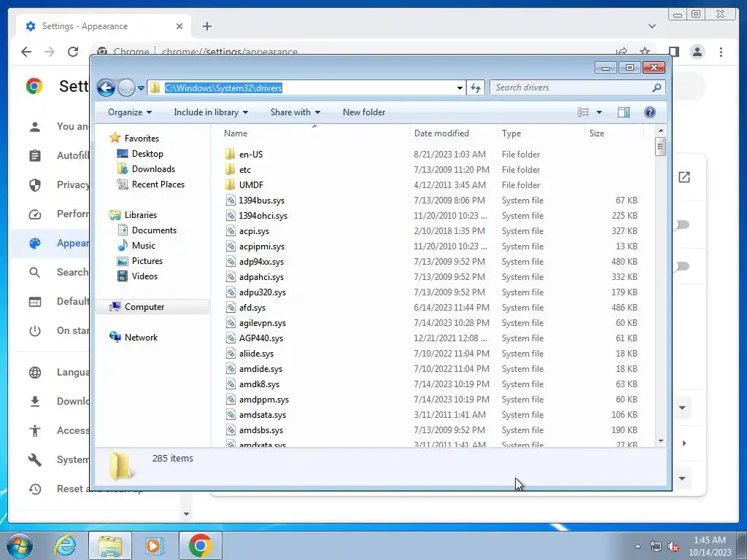Viewport: 747px width, 560px height.
Task: Open the Organize menu
Action: click(x=130, y=112)
